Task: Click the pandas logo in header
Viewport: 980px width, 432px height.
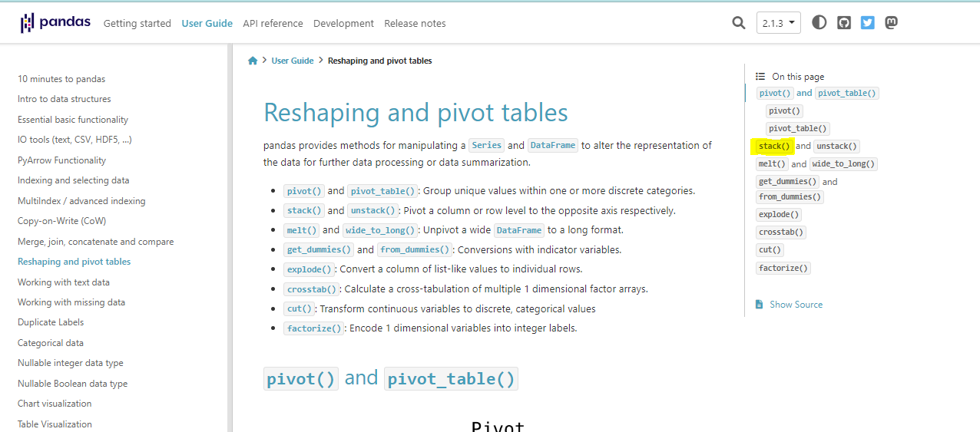Action: pos(56,23)
